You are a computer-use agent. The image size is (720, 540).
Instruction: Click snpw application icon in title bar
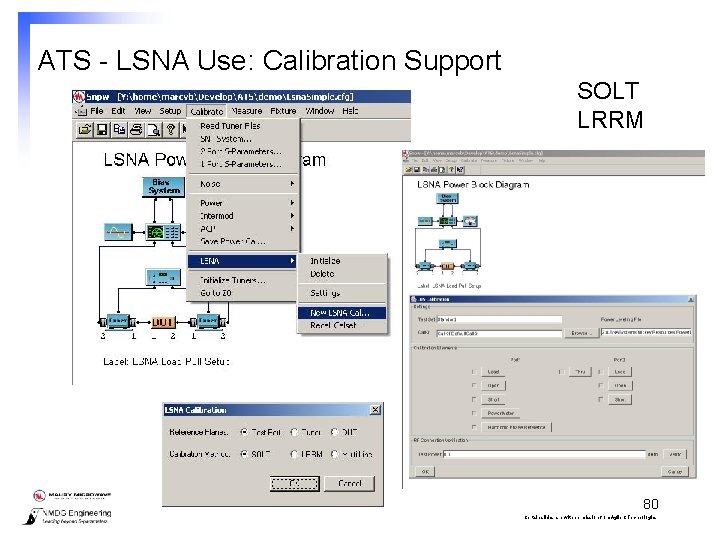[79, 97]
